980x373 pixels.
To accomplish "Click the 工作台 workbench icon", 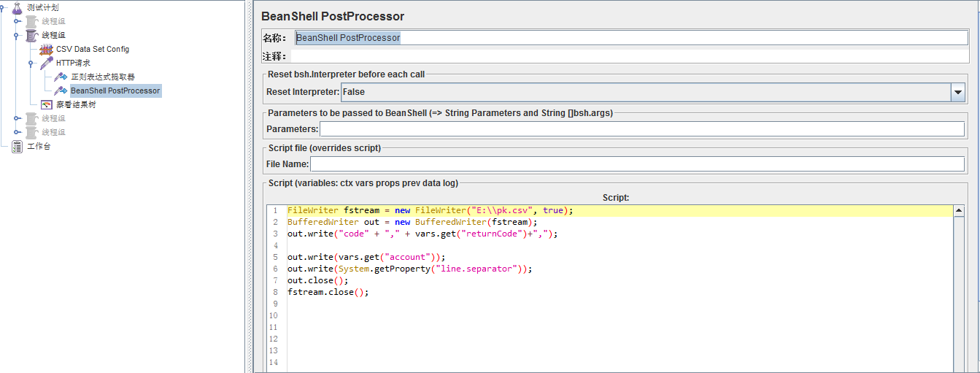I will point(17,146).
